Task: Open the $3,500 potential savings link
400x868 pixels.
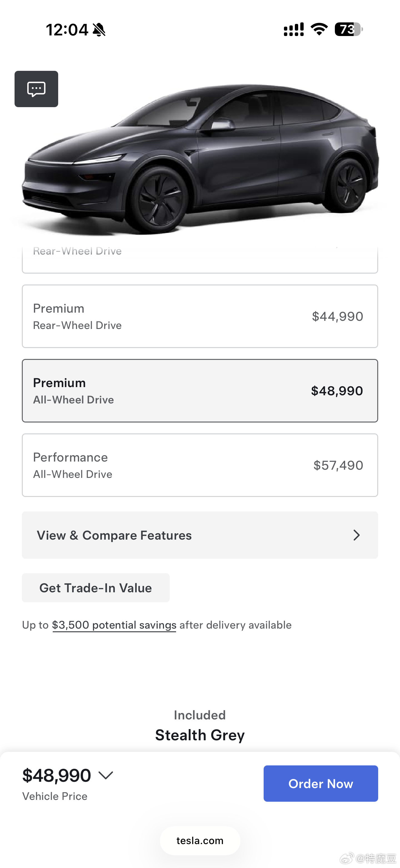Action: click(114, 625)
